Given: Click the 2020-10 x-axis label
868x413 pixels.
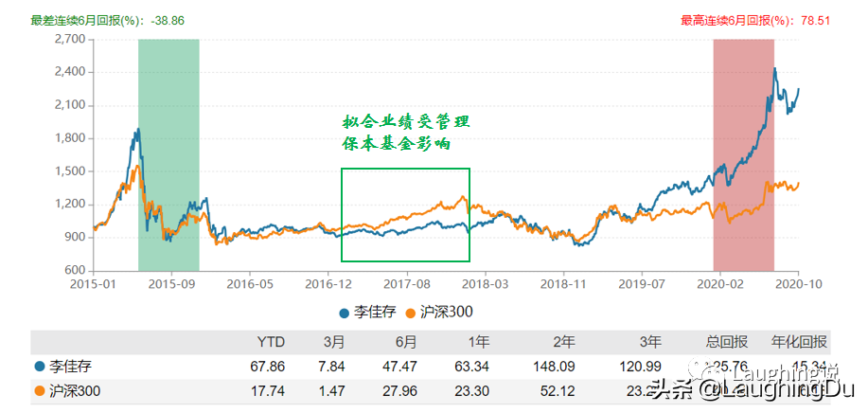Looking at the screenshot, I should [x=798, y=283].
